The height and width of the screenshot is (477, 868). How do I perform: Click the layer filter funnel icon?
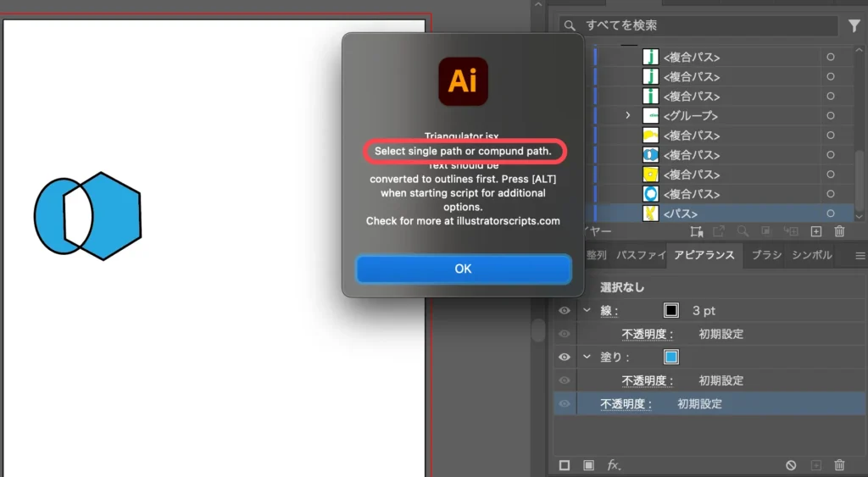pos(854,26)
